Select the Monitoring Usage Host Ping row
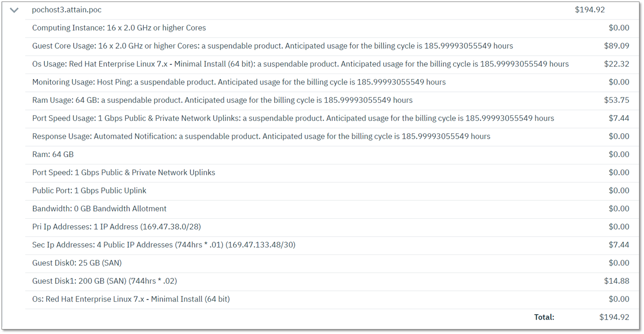This screenshot has height=334, width=644. coord(239,82)
